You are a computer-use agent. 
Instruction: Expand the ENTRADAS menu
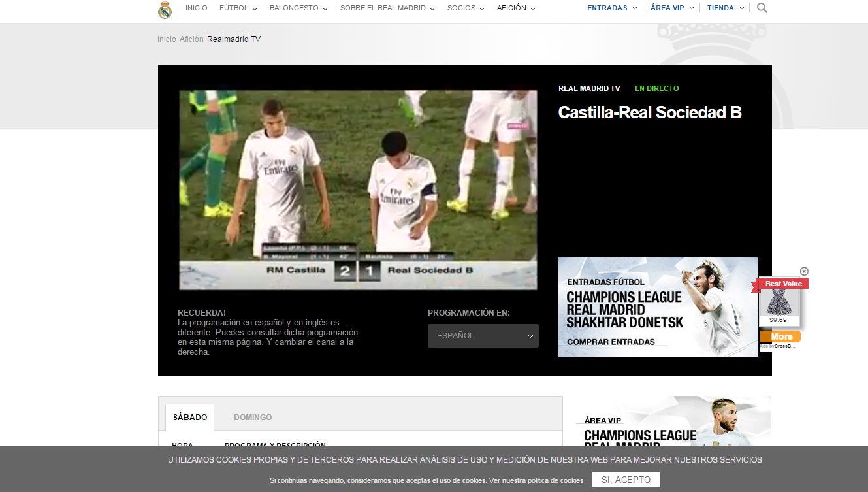pos(612,8)
